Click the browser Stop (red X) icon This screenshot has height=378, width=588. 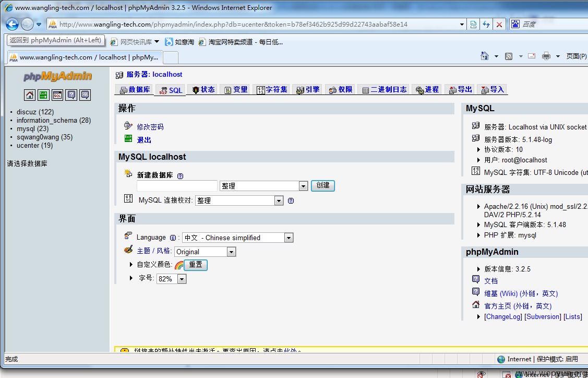[x=499, y=25]
